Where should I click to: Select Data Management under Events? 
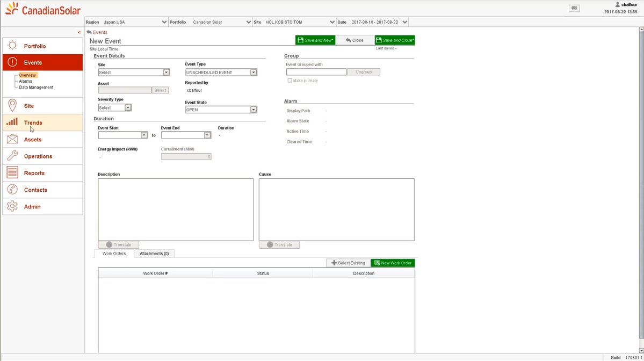click(36, 87)
